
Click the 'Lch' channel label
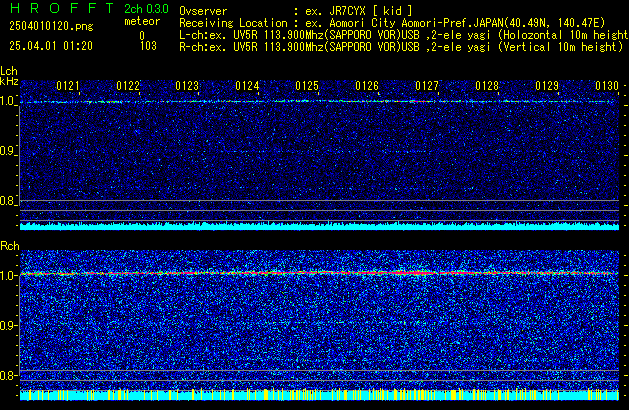(x=9, y=71)
